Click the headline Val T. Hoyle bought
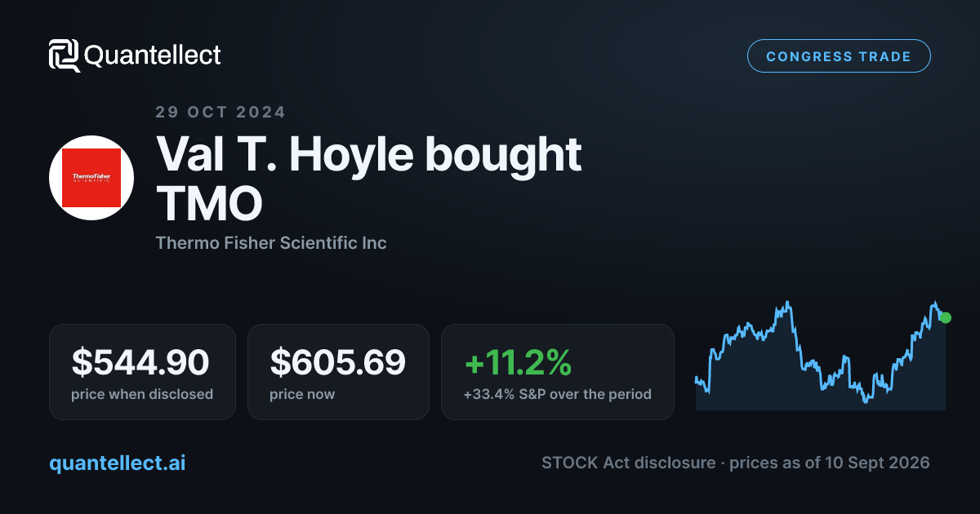 [368, 155]
